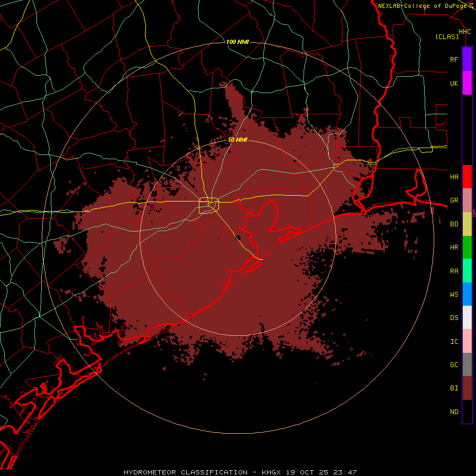476x476 pixels.
Task: Click the WS blue legend swatch
Action: click(467, 294)
